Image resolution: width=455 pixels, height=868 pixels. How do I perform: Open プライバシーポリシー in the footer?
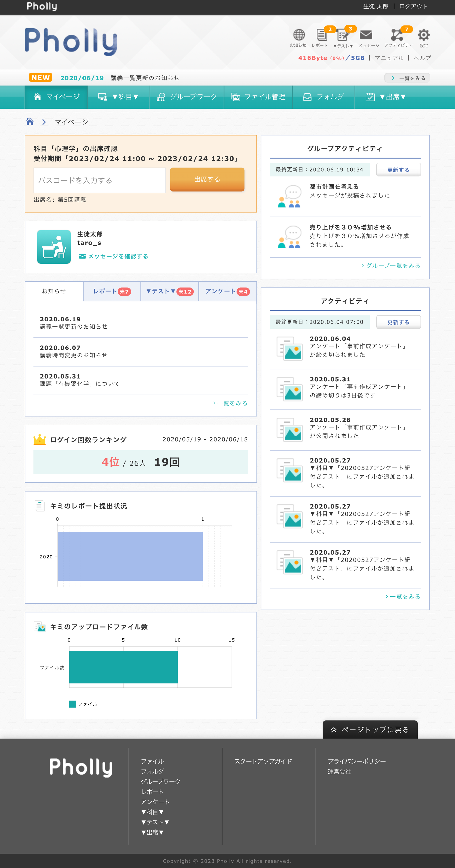(357, 761)
